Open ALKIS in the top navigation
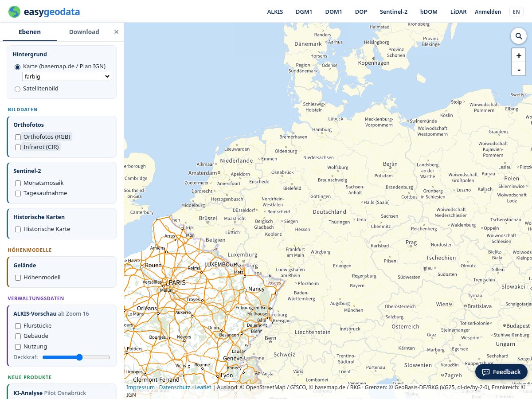 275,12
